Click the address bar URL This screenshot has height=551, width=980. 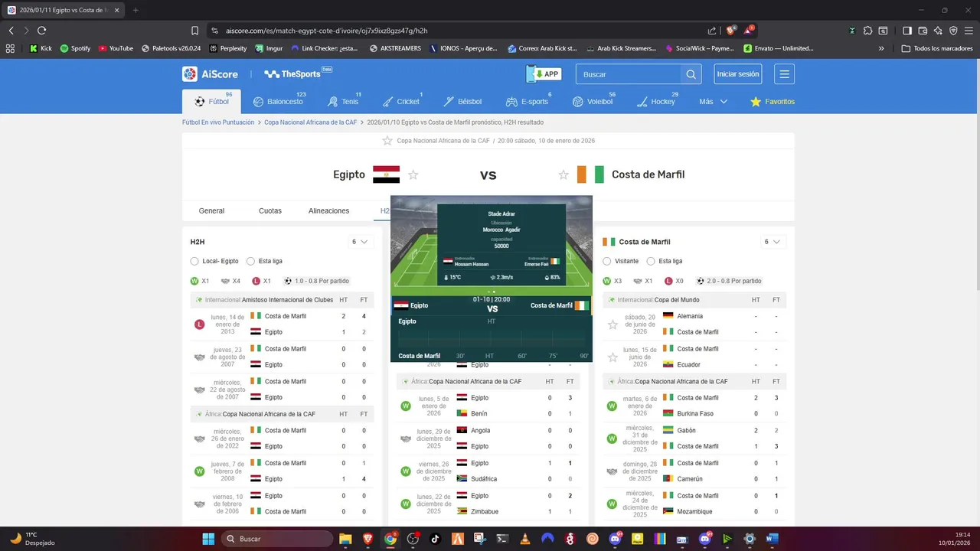click(327, 31)
